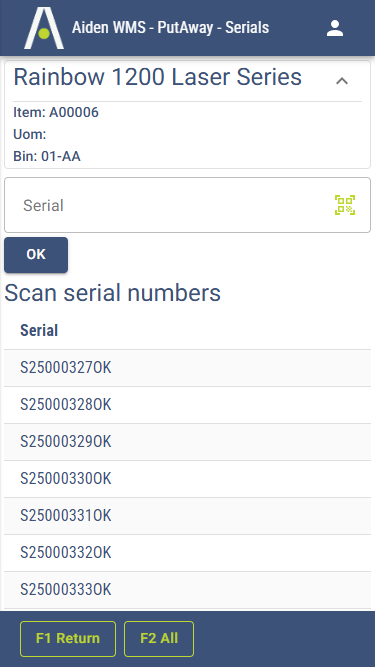The width and height of the screenshot is (375, 667).
Task: Click the Aiden WMS - PutAway - Serials title
Action: [x=170, y=28]
